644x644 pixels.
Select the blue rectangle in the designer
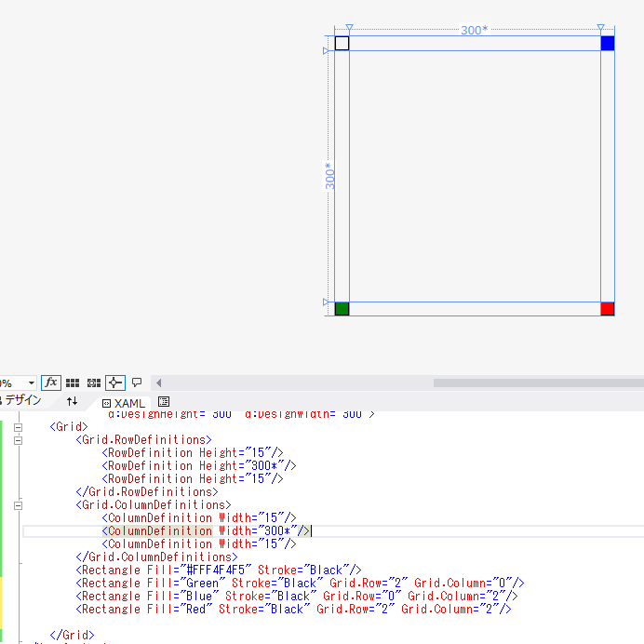[608, 43]
